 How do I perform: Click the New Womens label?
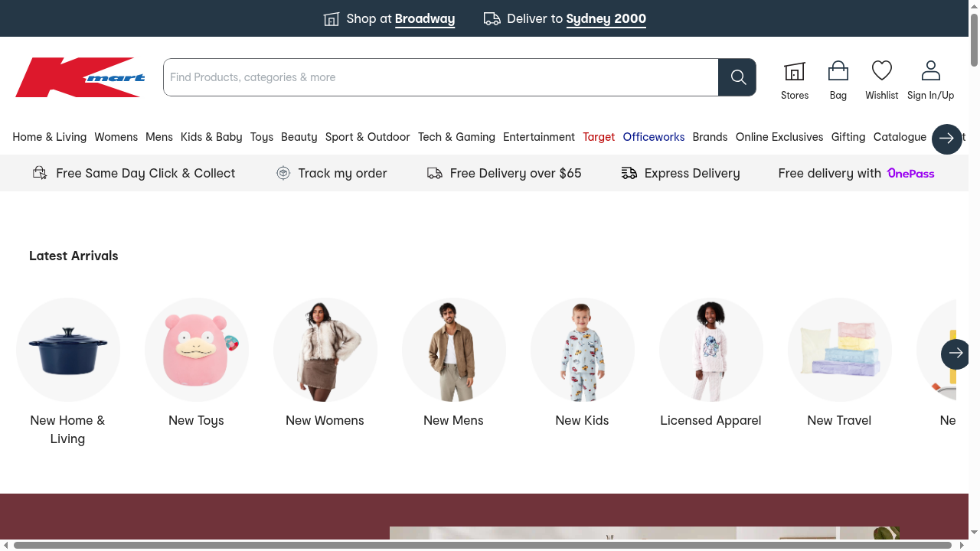(325, 420)
